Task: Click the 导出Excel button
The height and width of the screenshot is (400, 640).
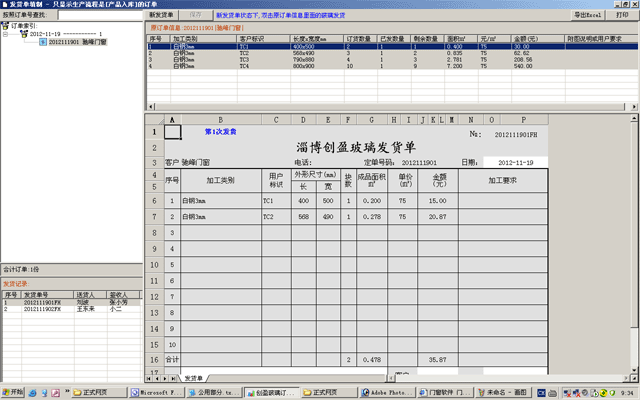Action: pos(588,16)
